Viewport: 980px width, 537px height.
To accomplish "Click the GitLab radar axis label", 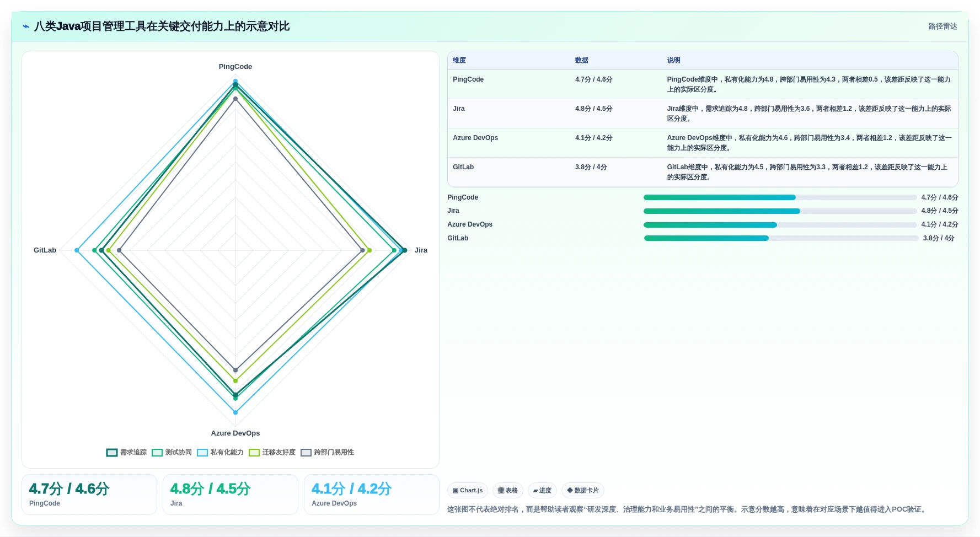I will pyautogui.click(x=45, y=250).
